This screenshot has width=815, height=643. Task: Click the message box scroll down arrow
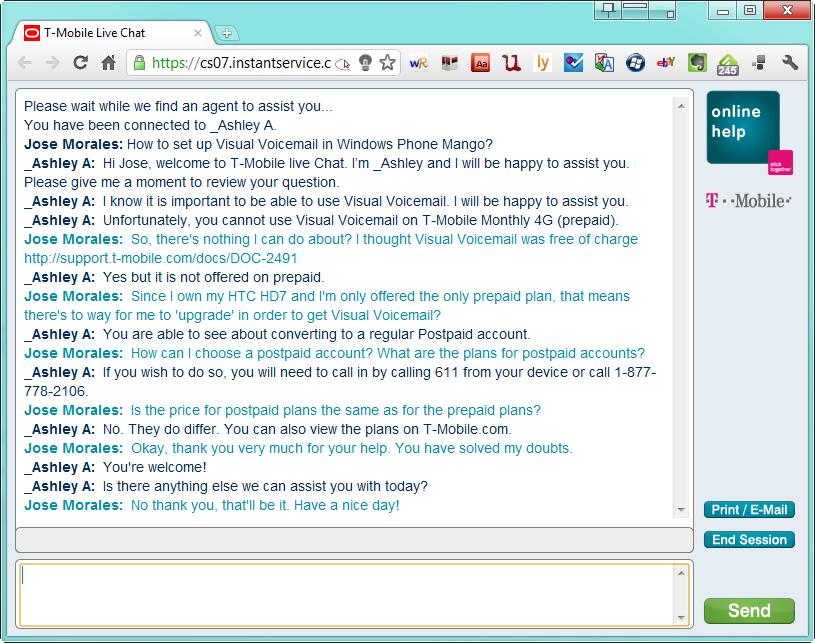tap(681, 618)
